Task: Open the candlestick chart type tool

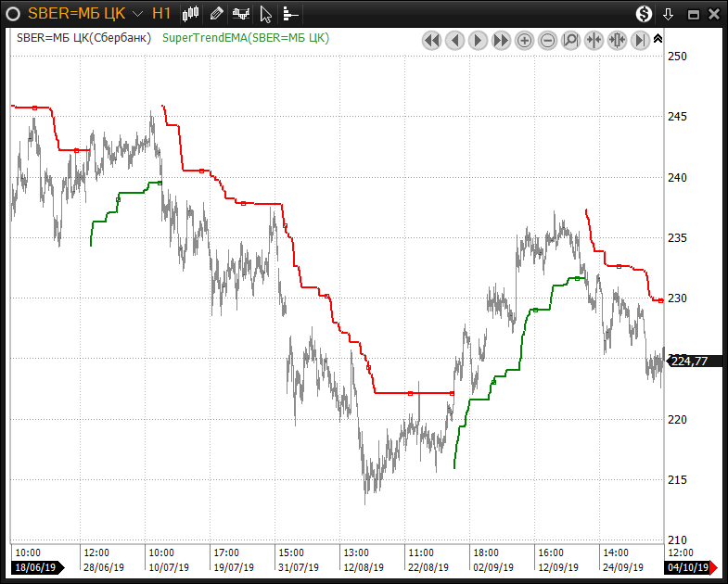Action: pyautogui.click(x=191, y=14)
